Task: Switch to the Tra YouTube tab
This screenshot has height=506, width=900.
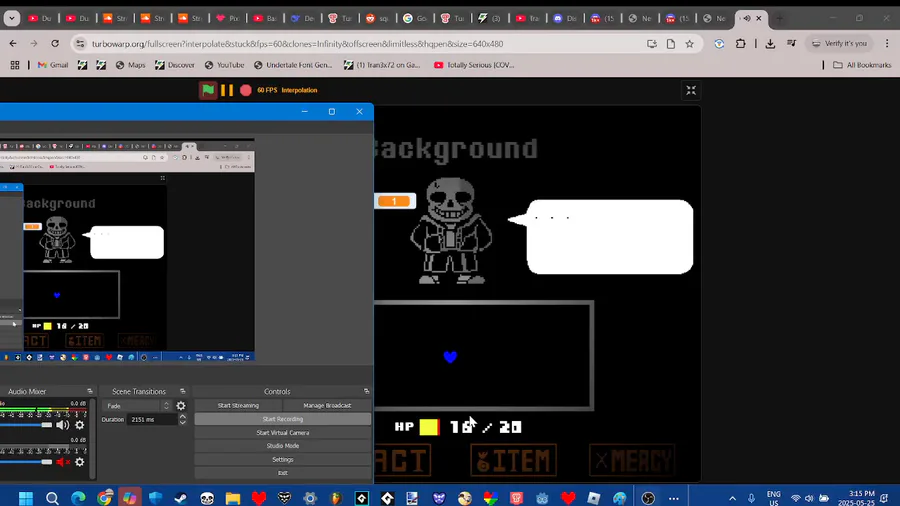Action: click(x=527, y=18)
